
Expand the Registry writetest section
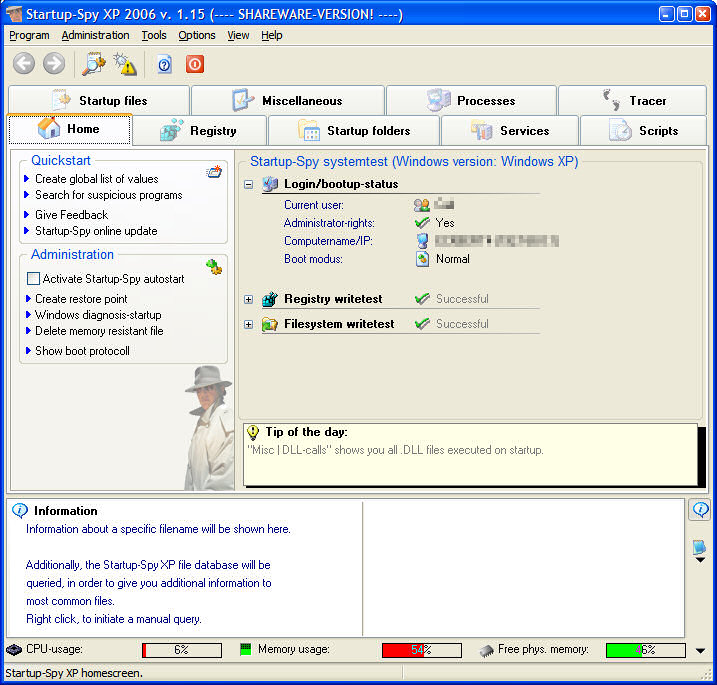tap(248, 300)
